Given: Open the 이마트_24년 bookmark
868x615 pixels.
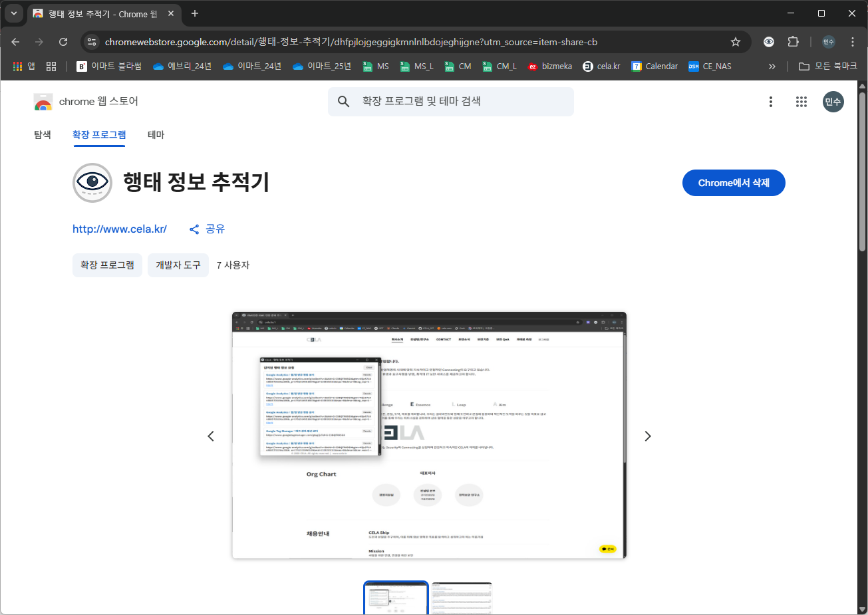Looking at the screenshot, I should (252, 66).
